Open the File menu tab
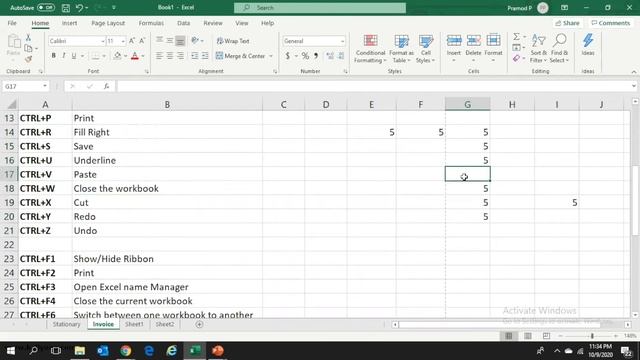Screen dimensions: 640x360 click(x=12, y=23)
